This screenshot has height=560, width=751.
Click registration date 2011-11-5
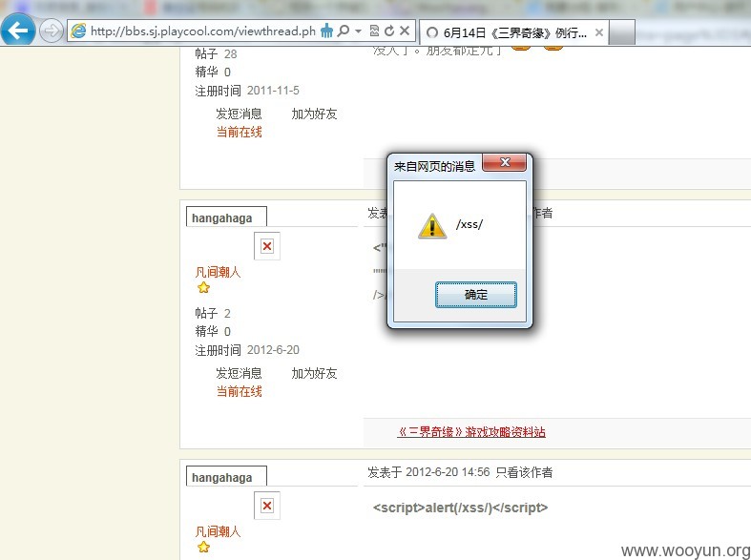click(x=273, y=91)
